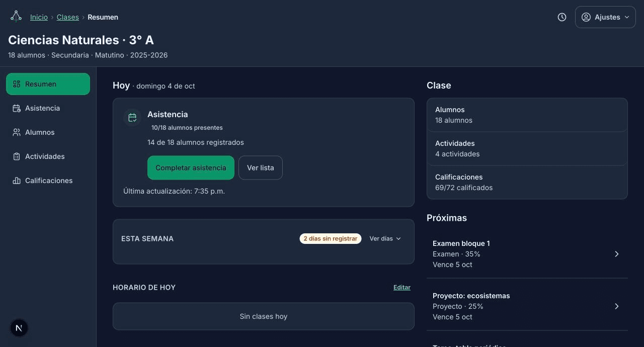Click the Clases breadcrumb link

point(68,17)
